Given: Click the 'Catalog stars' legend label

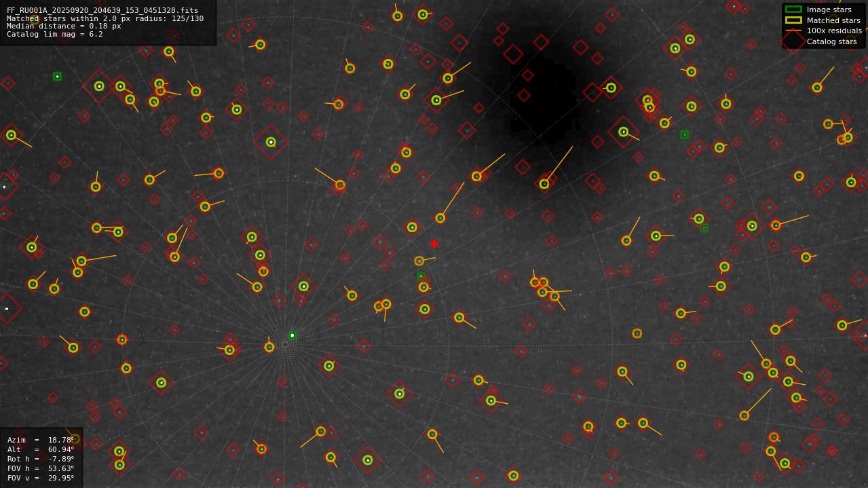Looking at the screenshot, I should tap(831, 41).
